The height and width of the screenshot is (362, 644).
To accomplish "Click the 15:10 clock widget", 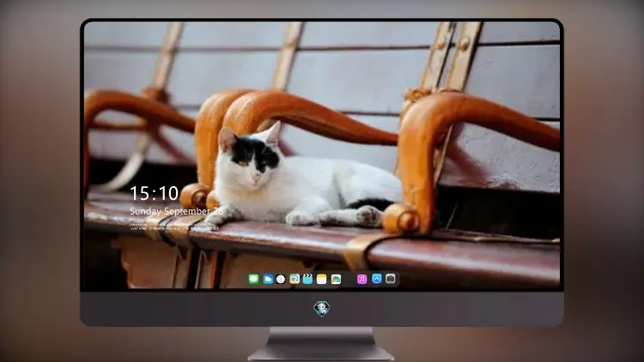I will click(154, 193).
